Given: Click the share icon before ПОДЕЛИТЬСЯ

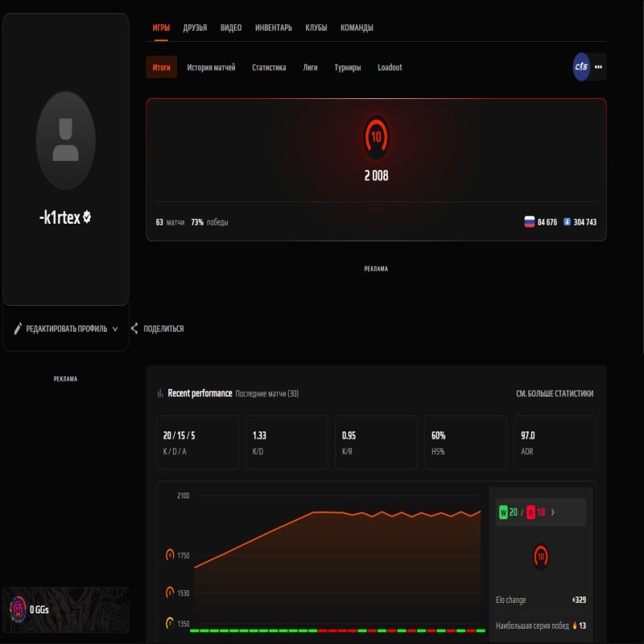Looking at the screenshot, I should pos(134,328).
